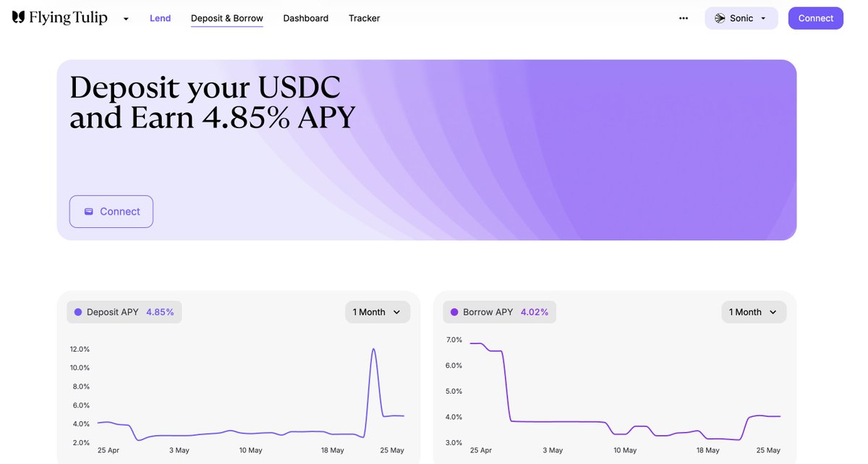This screenshot has height=464, width=868.
Task: Open the Tracker tab
Action: click(365, 18)
